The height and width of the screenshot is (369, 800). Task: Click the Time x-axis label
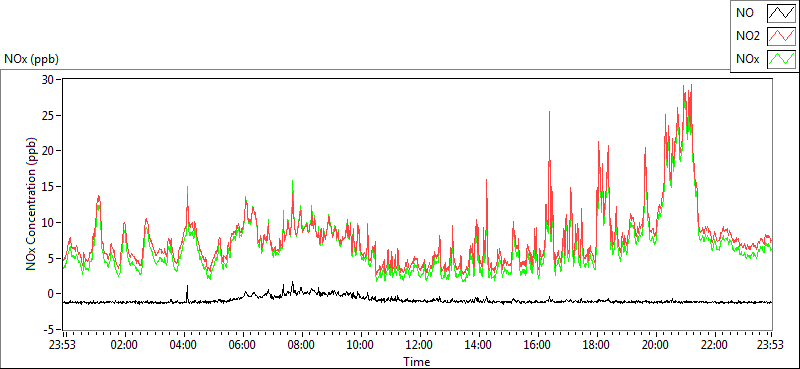pyautogui.click(x=417, y=362)
